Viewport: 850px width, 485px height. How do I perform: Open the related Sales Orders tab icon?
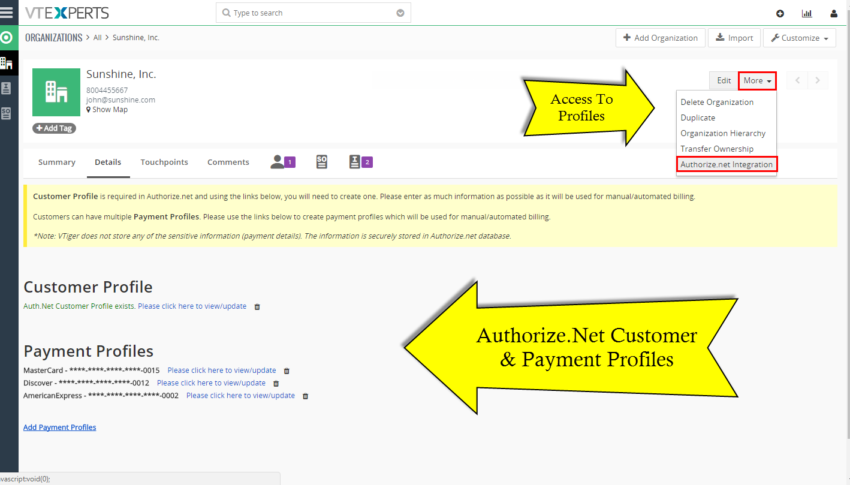[x=321, y=161]
